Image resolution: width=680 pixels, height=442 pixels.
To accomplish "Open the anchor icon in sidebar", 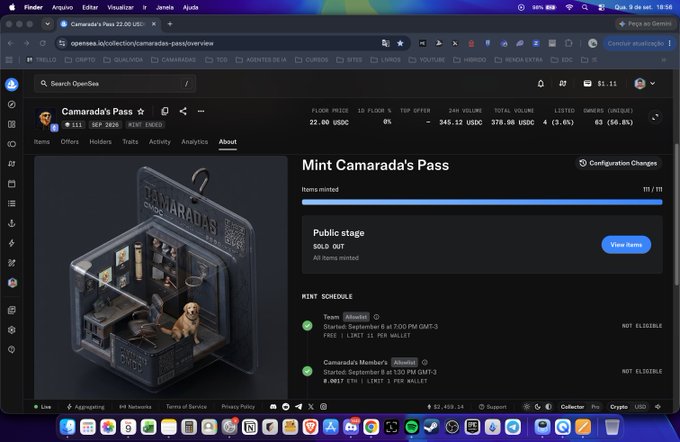I will click(12, 223).
